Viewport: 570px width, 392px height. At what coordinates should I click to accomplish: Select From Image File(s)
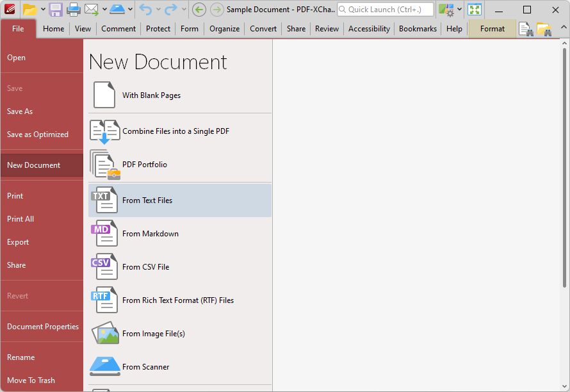click(180, 334)
